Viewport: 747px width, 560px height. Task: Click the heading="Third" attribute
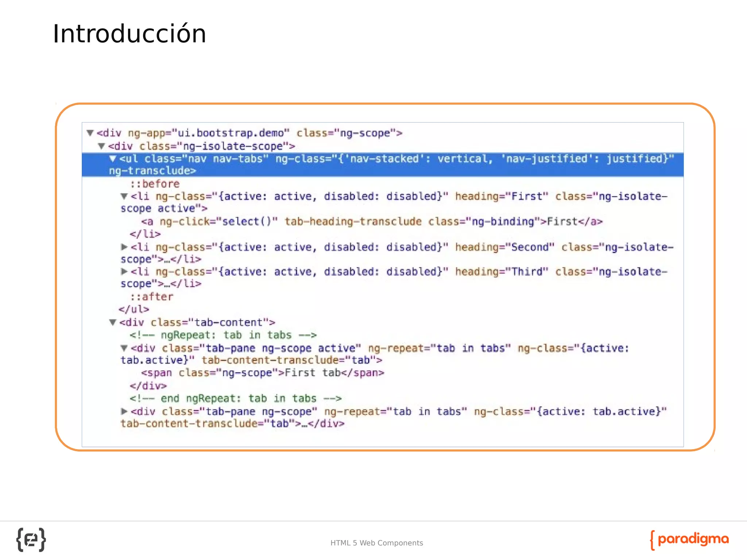[x=502, y=272]
